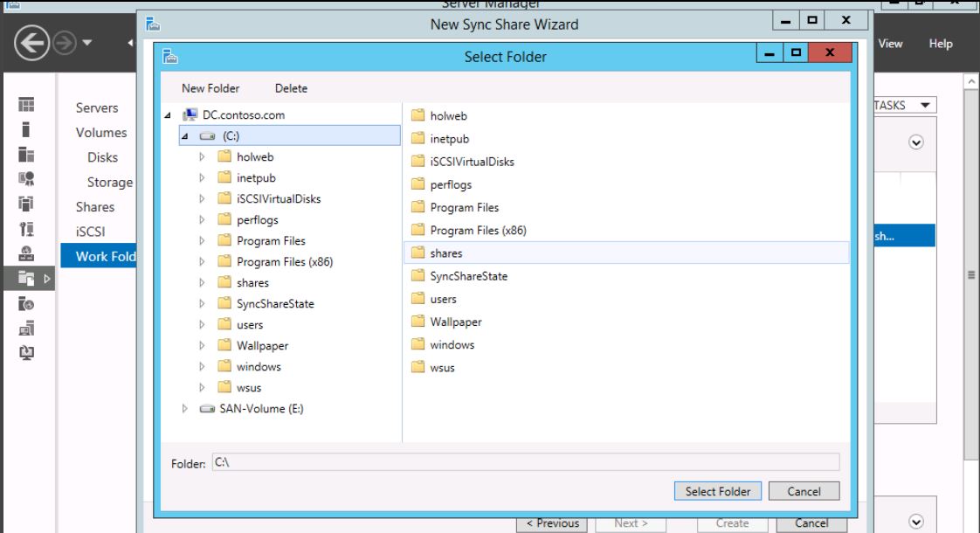Cancel the Select Folder dialog
The width and height of the screenshot is (980, 533).
[x=804, y=491]
